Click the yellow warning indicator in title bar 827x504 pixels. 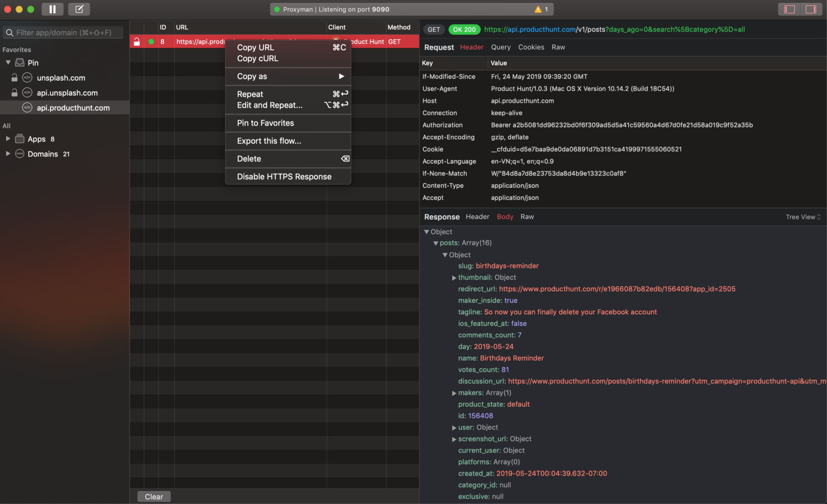pos(538,9)
